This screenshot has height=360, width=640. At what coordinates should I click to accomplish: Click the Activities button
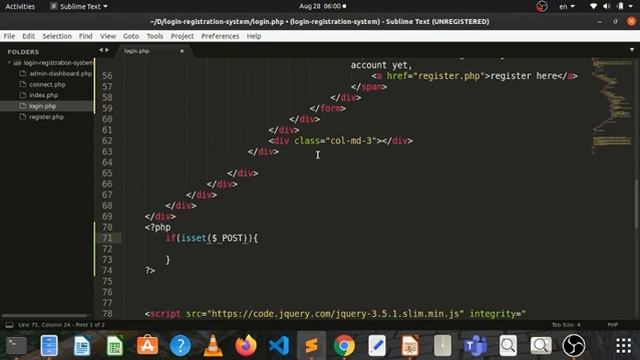(20, 6)
